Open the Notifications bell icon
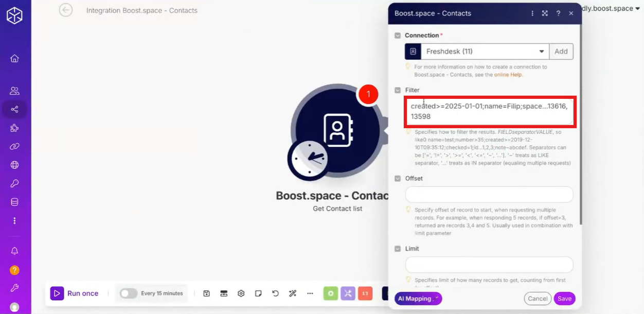 click(14, 251)
